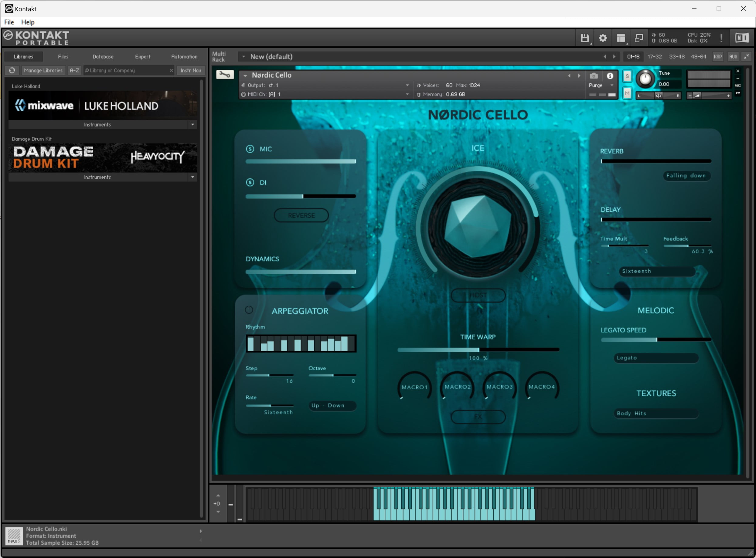Toggle the REVERSE button on MIC
Image resolution: width=756 pixels, height=558 pixels.
pyautogui.click(x=302, y=215)
